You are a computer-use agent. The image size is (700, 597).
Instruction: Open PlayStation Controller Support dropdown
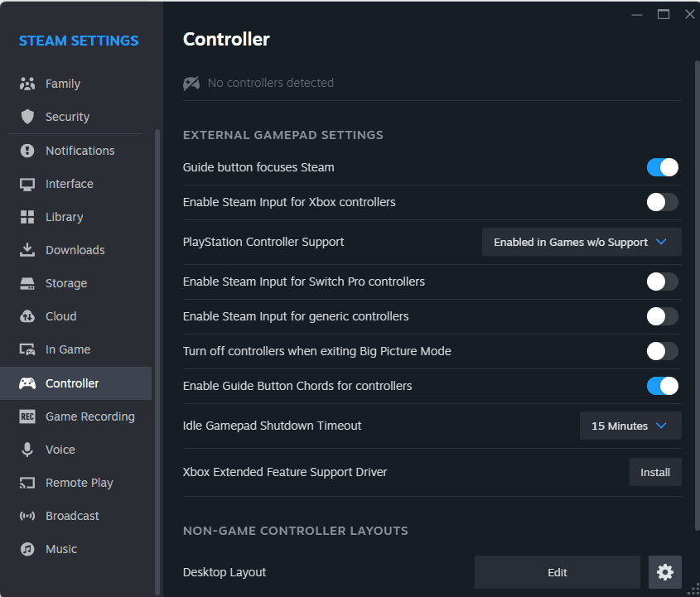tap(582, 242)
